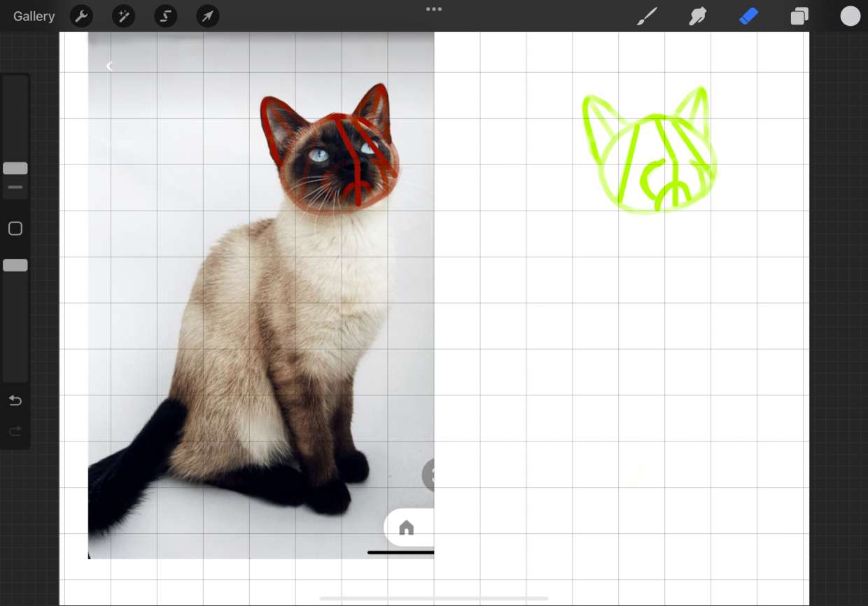Click the back chevron on the cat photo
This screenshot has height=606, width=868.
coord(109,66)
